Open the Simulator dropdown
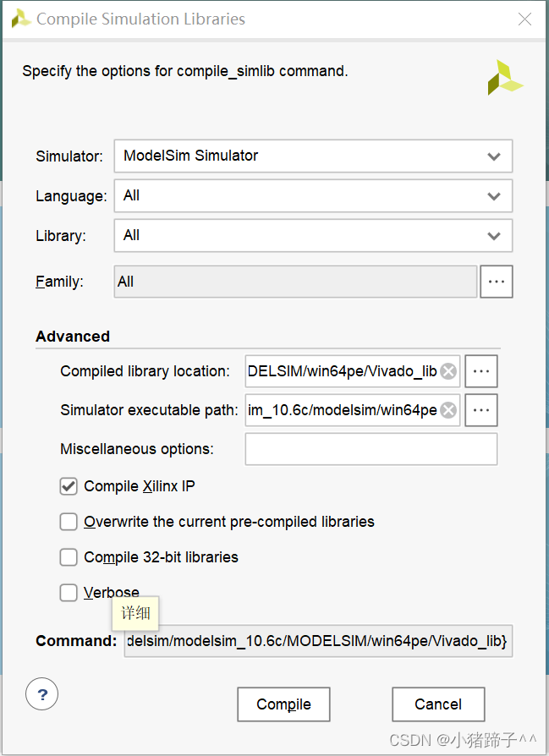 click(313, 156)
